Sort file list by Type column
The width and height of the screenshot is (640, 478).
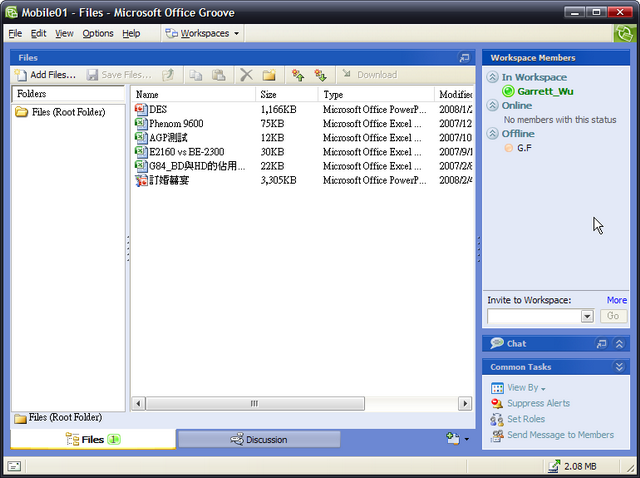coord(376,94)
